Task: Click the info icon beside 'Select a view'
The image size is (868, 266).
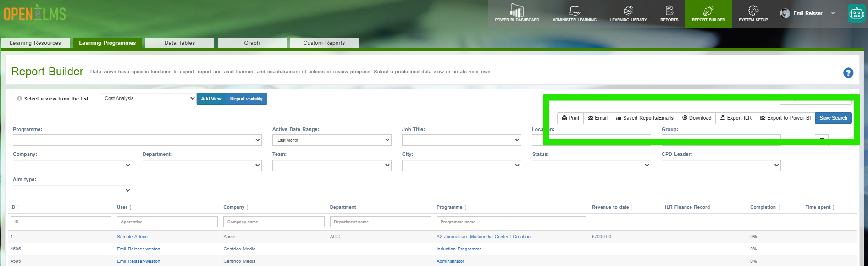Action: 19,99
